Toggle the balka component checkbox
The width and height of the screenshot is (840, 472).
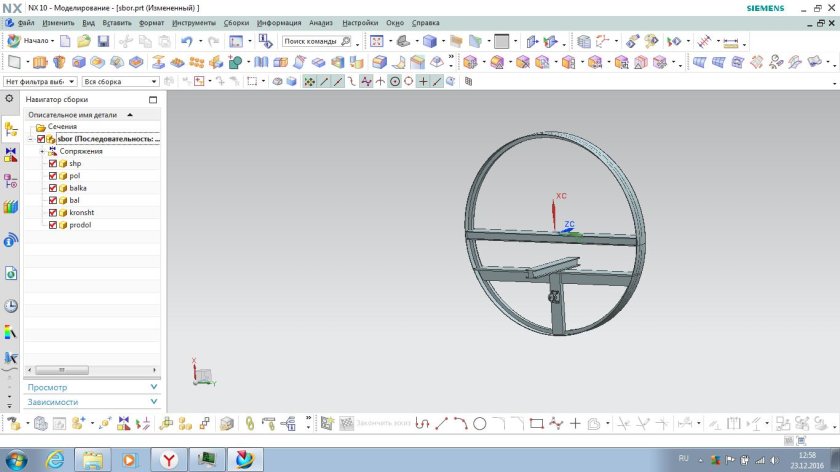point(53,188)
